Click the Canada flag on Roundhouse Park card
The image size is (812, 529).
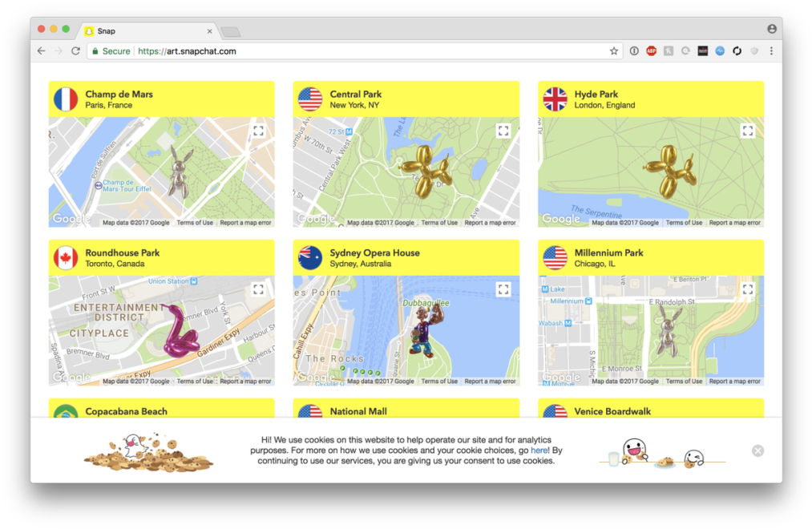coord(66,257)
